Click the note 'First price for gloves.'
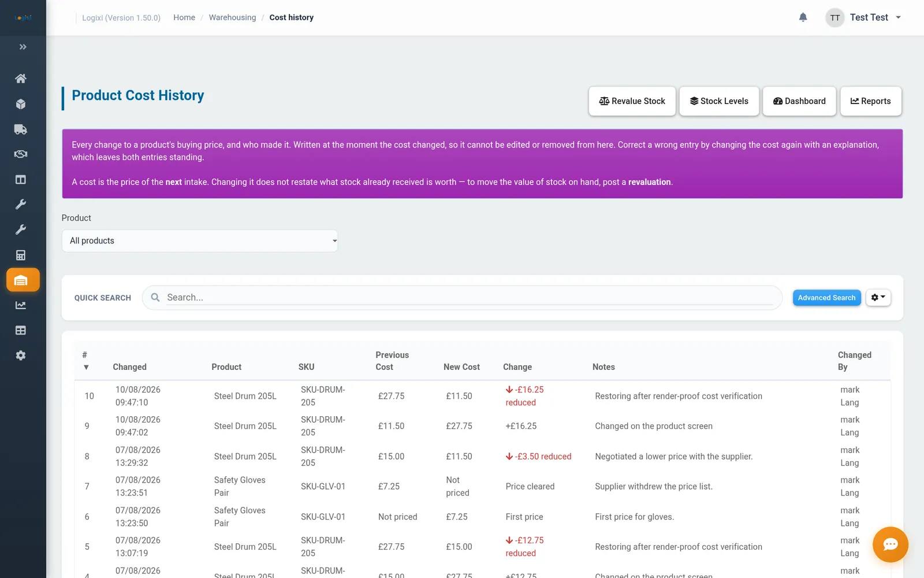 [634, 517]
